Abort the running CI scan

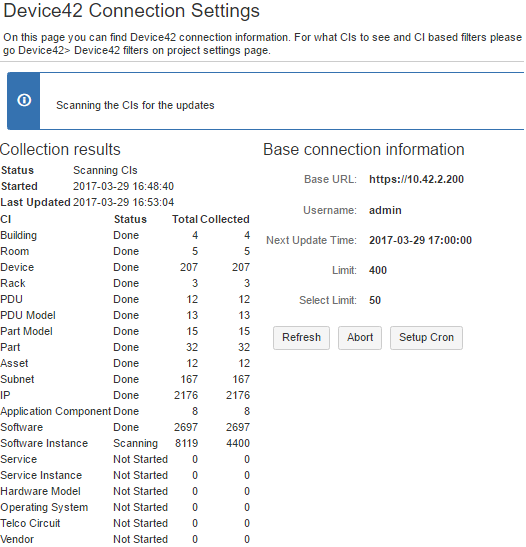360,338
